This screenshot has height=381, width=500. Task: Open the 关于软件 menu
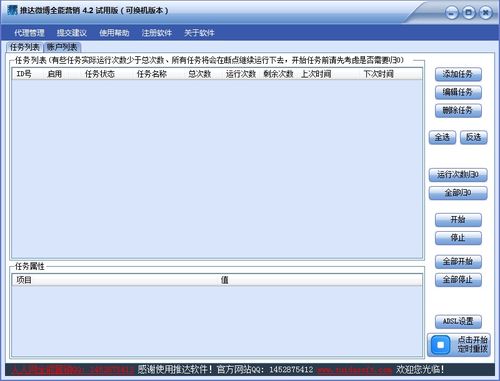pos(199,33)
